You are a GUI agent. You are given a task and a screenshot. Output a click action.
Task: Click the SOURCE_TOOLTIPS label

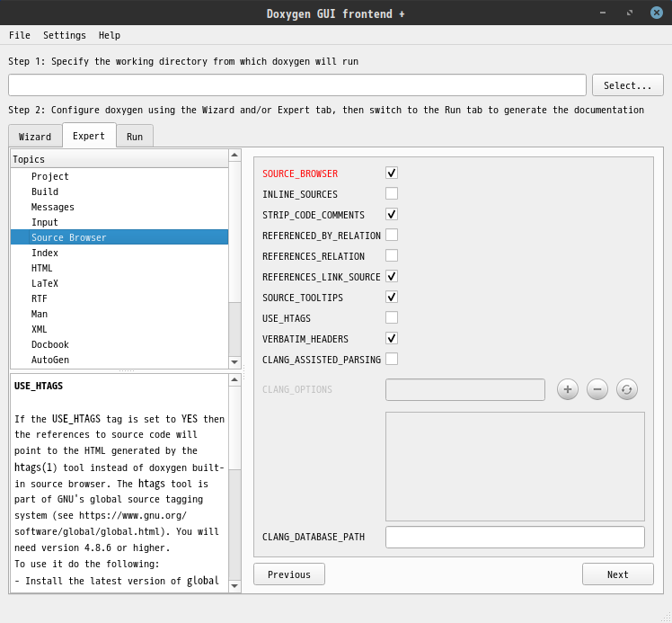click(303, 298)
